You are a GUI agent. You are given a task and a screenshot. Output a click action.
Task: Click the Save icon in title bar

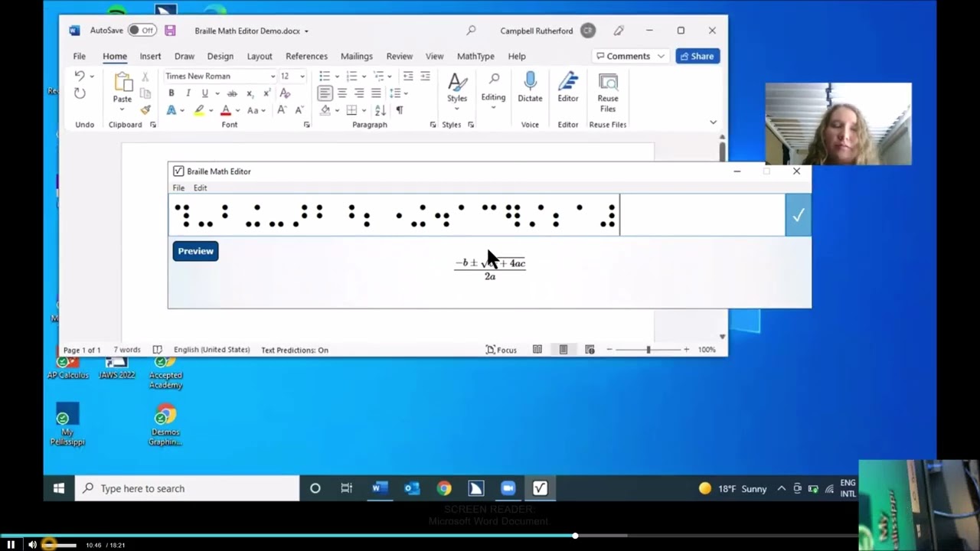pos(170,31)
